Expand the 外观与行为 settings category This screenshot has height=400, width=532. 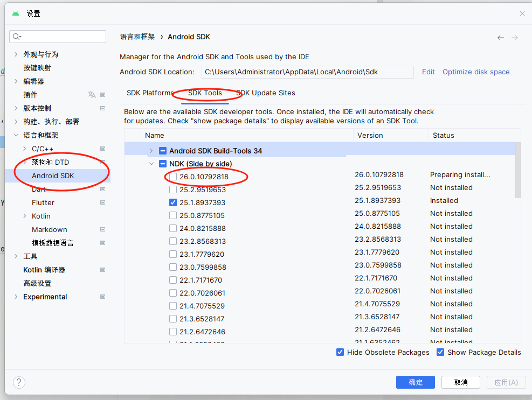tap(16, 54)
